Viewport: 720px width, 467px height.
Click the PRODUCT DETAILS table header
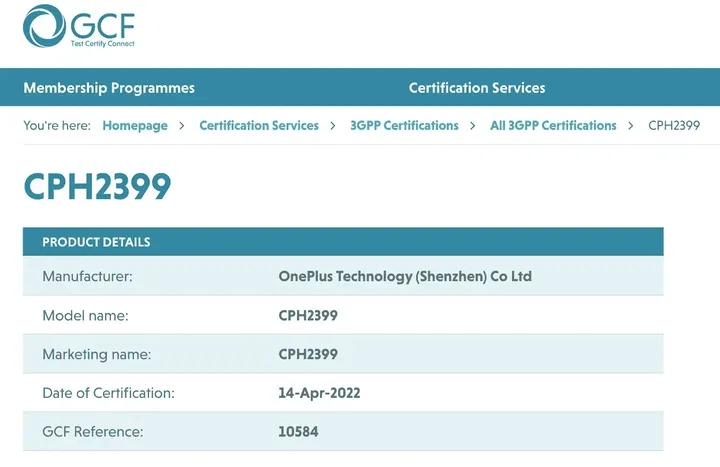pos(96,242)
